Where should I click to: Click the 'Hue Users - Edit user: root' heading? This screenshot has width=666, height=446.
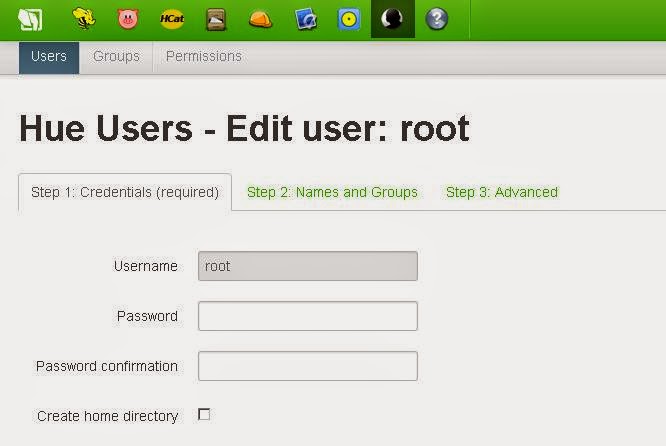tap(244, 128)
